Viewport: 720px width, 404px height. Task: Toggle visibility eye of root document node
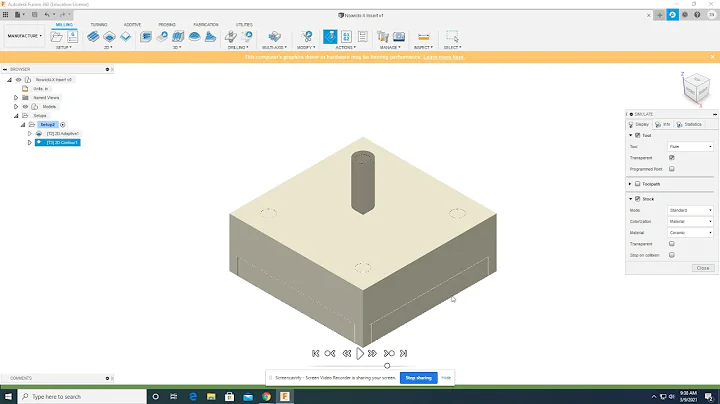tap(18, 79)
